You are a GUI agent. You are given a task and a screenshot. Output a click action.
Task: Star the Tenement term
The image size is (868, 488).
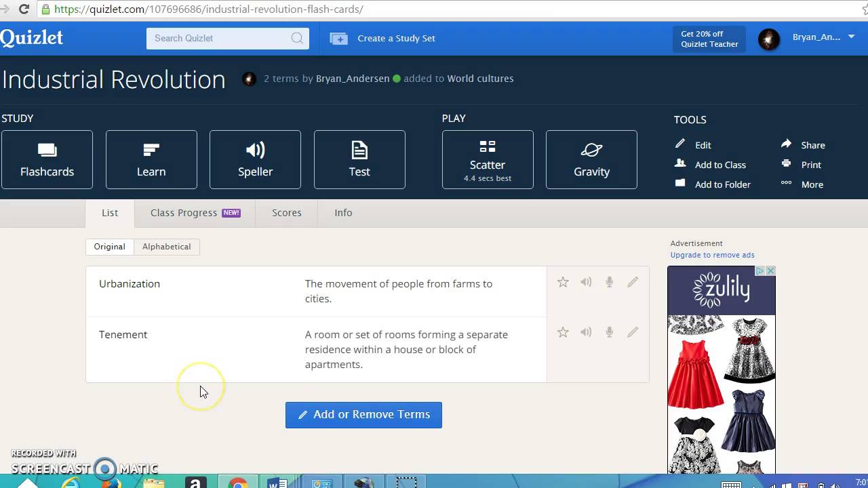click(x=563, y=332)
